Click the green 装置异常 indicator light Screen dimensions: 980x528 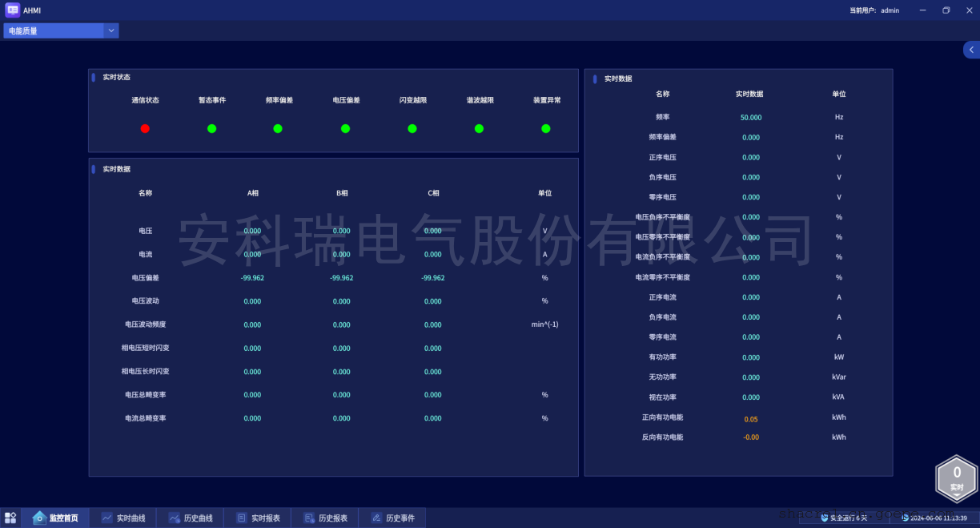[x=546, y=128]
